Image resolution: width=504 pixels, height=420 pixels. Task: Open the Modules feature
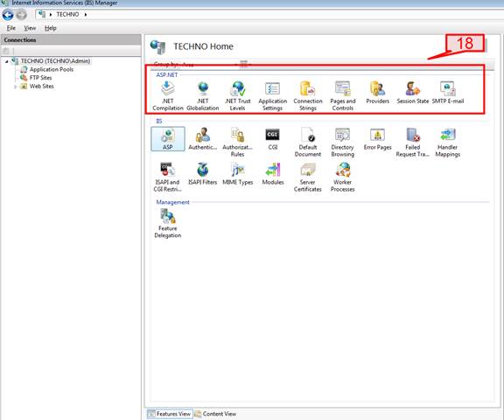click(x=273, y=174)
